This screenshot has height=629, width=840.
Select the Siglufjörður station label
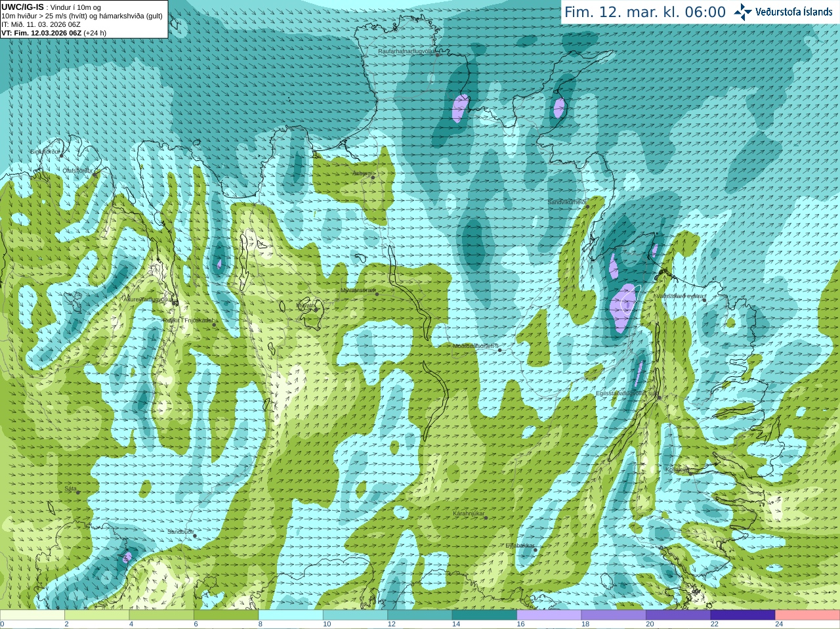pos(45,152)
